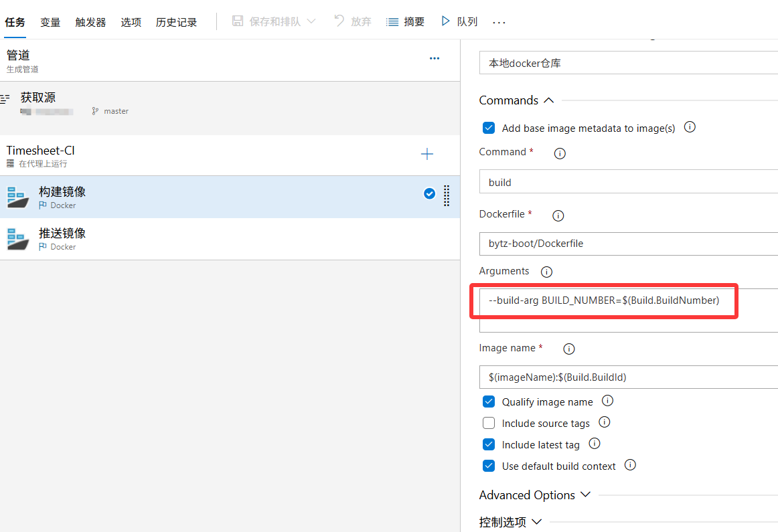Add a task to Timesheet-CI with plus

coord(426,154)
